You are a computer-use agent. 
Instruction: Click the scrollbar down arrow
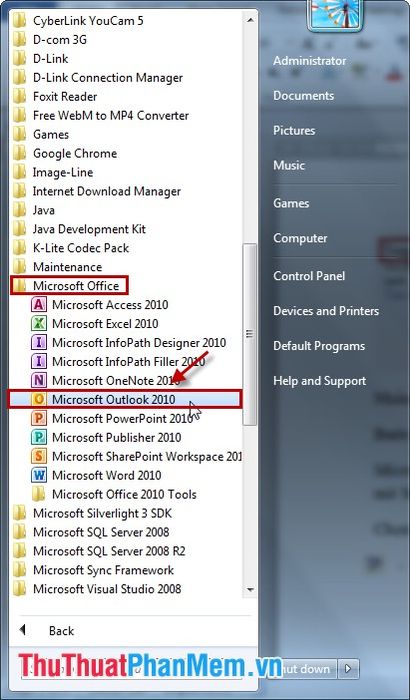[x=250, y=590]
